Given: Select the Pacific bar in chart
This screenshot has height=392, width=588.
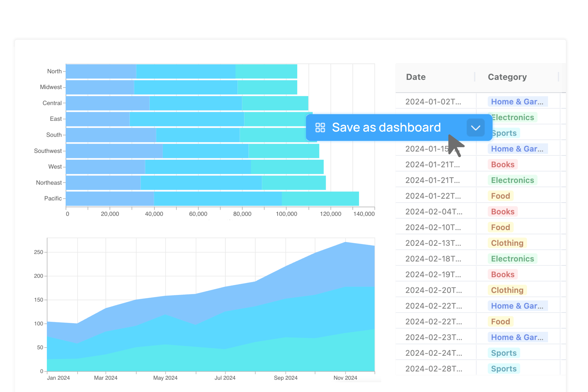Looking at the screenshot, I should (212, 198).
